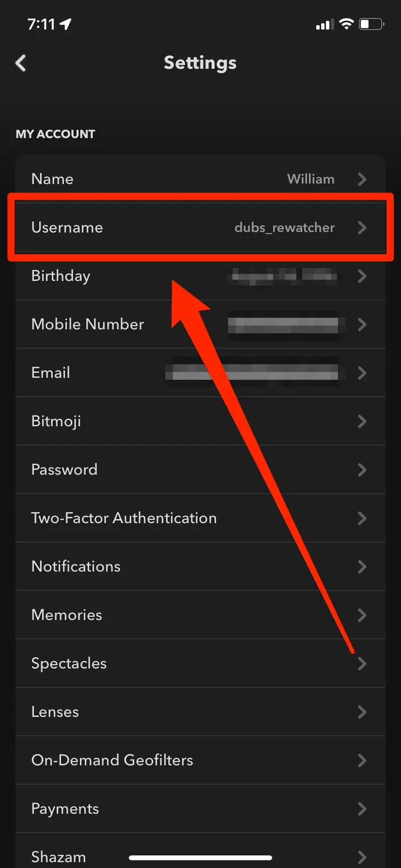Viewport: 401px width, 868px height.
Task: Select the Bitmoji menu item
Action: [x=200, y=421]
